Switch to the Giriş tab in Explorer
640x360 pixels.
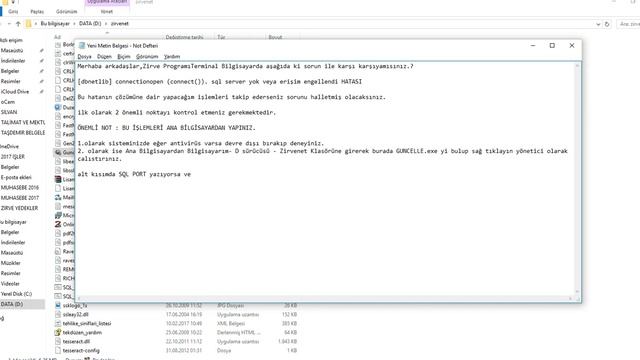[13, 11]
